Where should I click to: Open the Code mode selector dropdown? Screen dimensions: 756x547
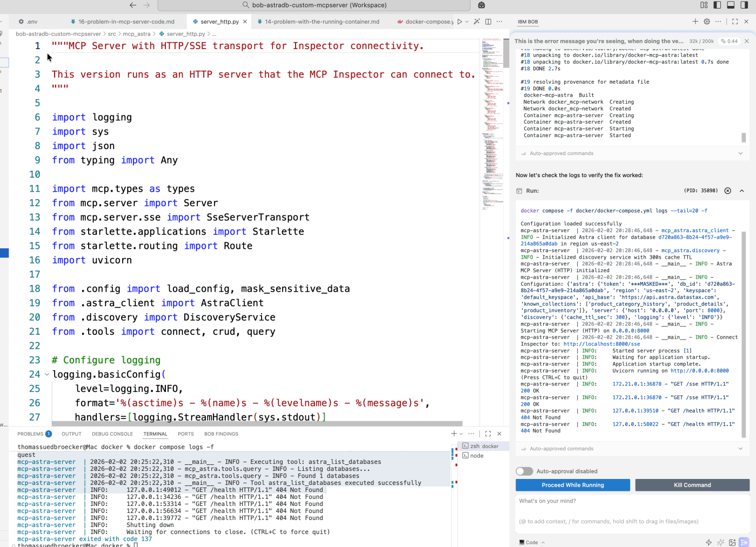(x=532, y=542)
